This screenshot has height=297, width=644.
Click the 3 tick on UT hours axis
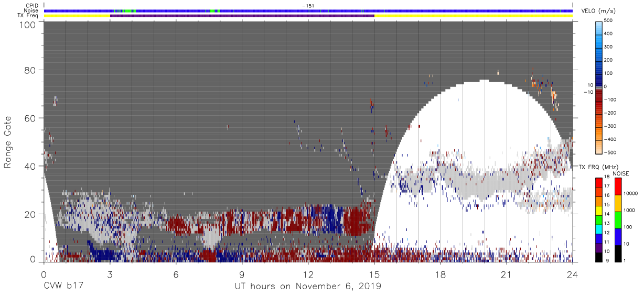[x=110, y=274]
